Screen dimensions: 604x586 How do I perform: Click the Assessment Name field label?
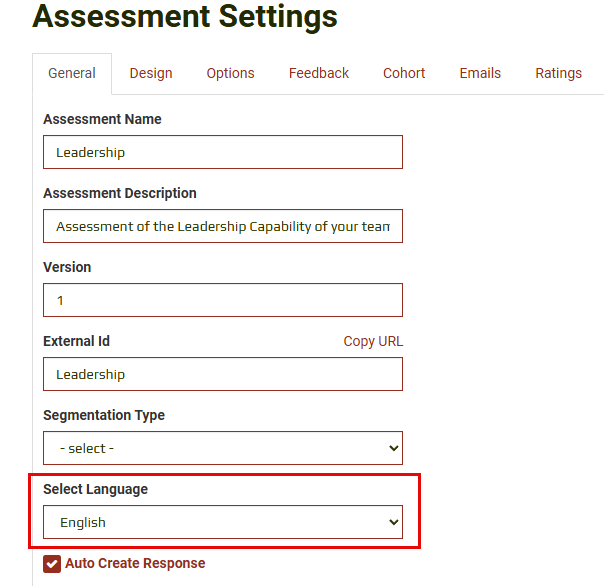coord(102,119)
